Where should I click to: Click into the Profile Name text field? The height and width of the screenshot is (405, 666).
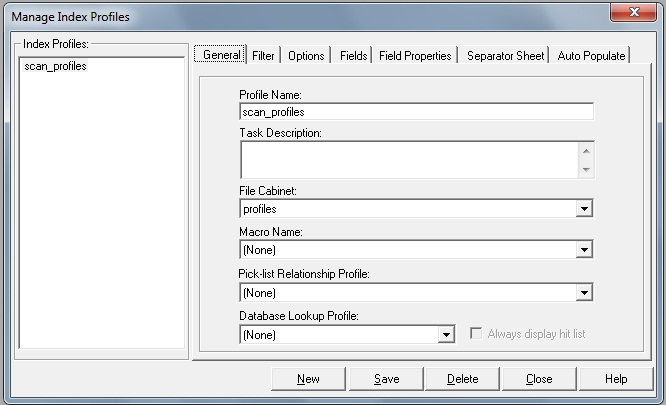[415, 112]
